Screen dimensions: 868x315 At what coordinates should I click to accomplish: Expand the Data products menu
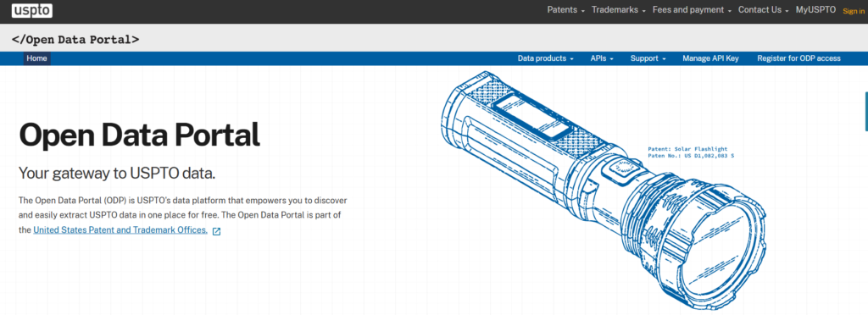click(x=545, y=58)
